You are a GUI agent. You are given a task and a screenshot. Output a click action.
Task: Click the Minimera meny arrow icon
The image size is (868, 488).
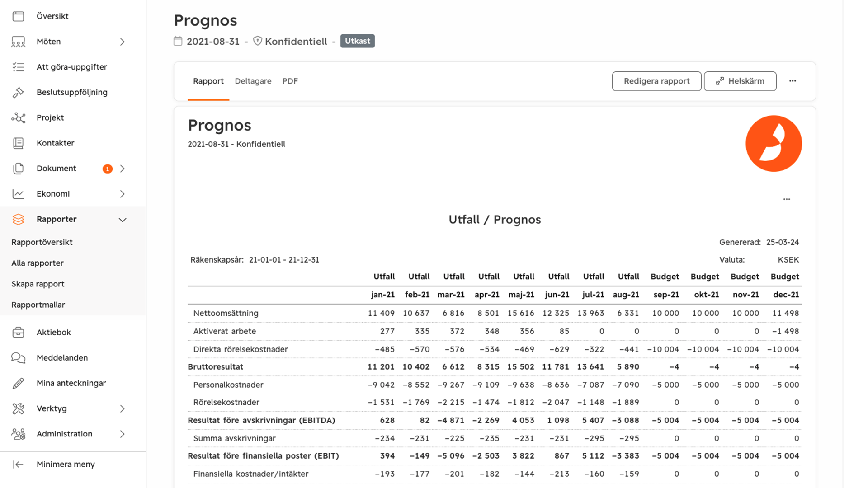18,464
